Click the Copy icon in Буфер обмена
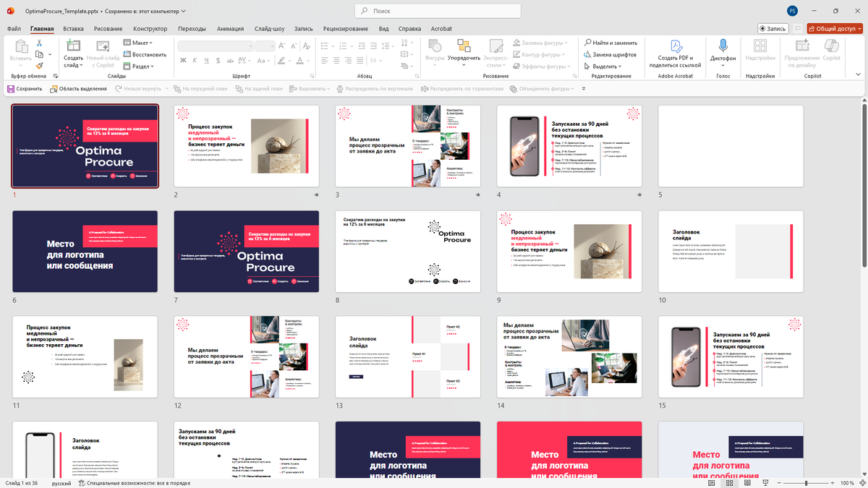The width and height of the screenshot is (868, 488). click(38, 54)
